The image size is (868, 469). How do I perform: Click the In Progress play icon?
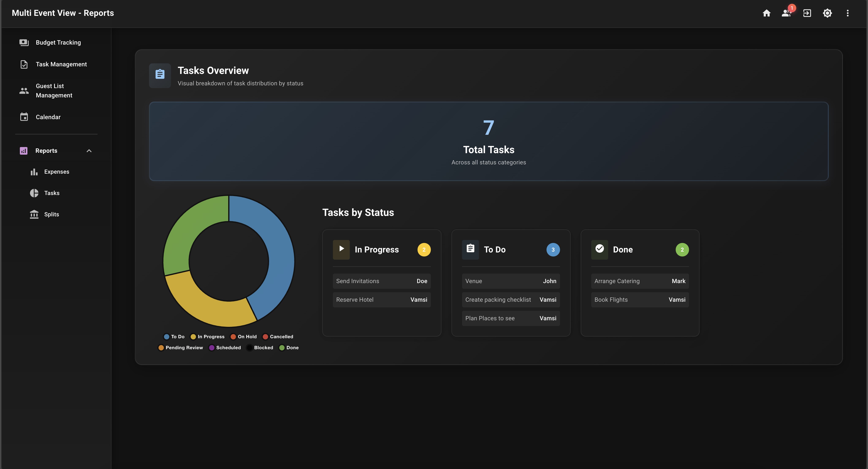(341, 249)
